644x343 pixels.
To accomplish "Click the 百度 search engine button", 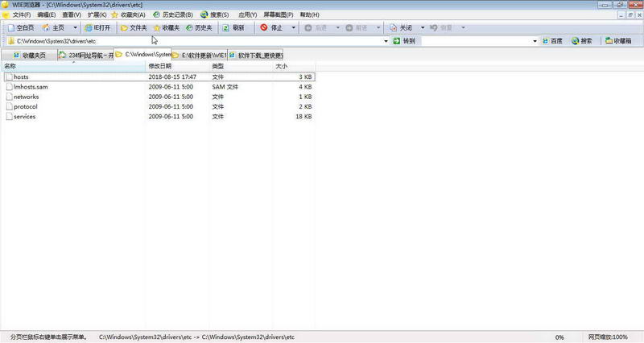I will (552, 40).
